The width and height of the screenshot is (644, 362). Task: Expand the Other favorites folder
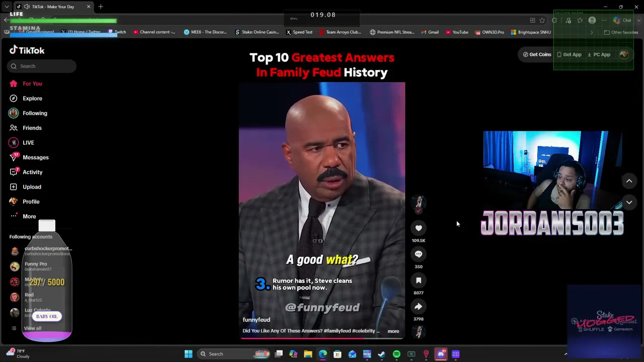(x=621, y=32)
